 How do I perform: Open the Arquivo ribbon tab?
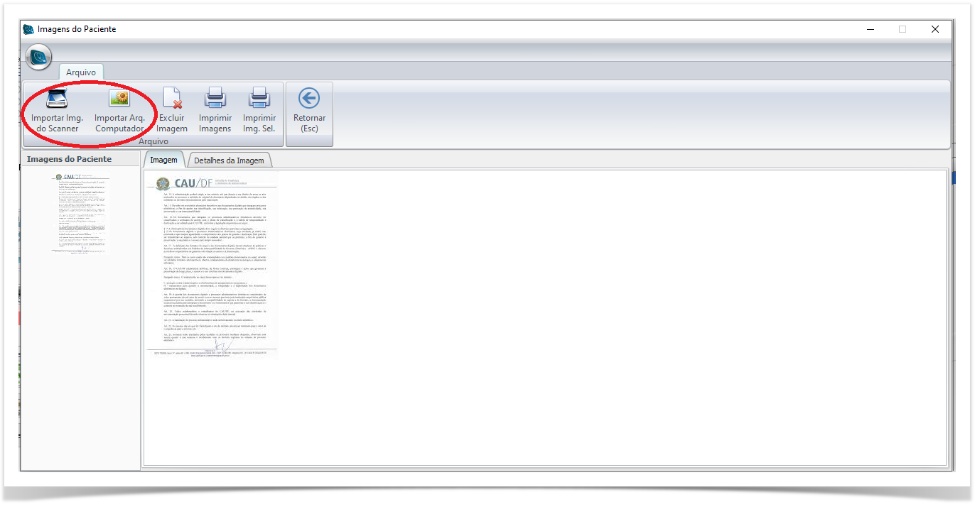click(x=81, y=72)
